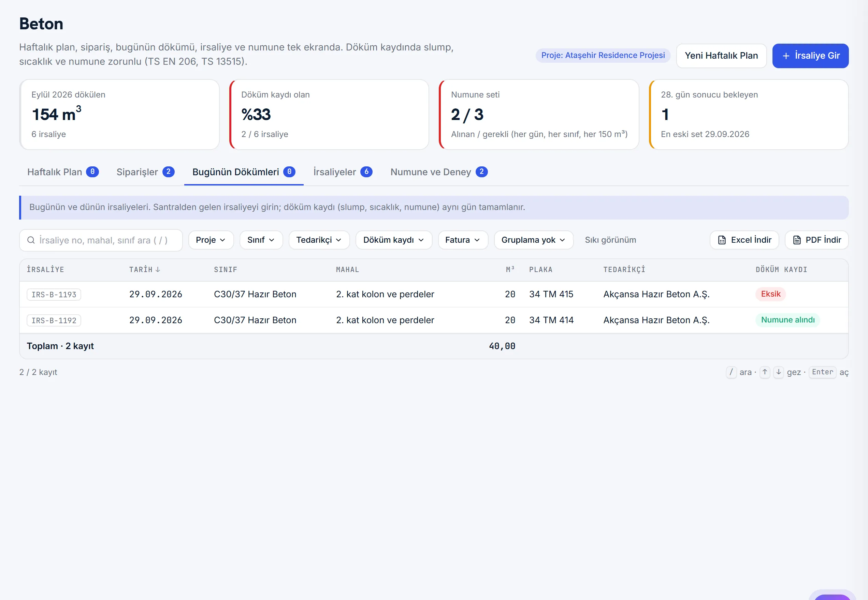The image size is (868, 600).
Task: Expand the Tedarikçi filter dropdown
Action: 319,240
